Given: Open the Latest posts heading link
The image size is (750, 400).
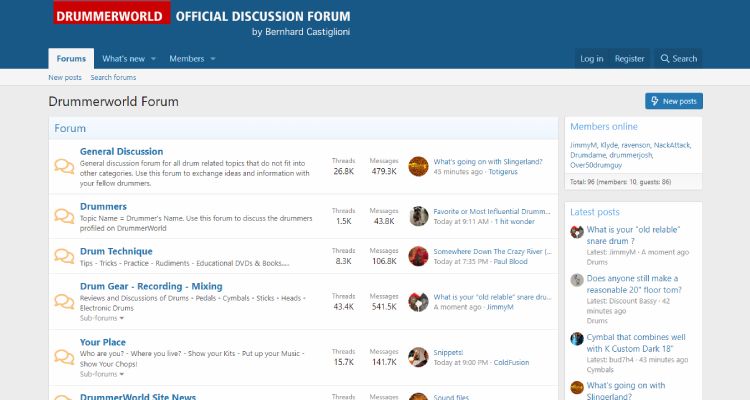Looking at the screenshot, I should (x=595, y=212).
